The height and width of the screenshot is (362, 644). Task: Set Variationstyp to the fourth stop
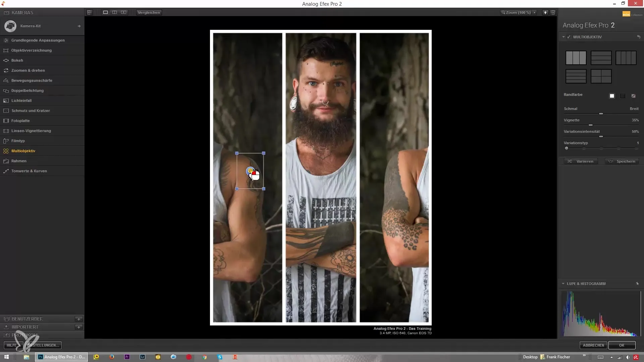(x=619, y=148)
